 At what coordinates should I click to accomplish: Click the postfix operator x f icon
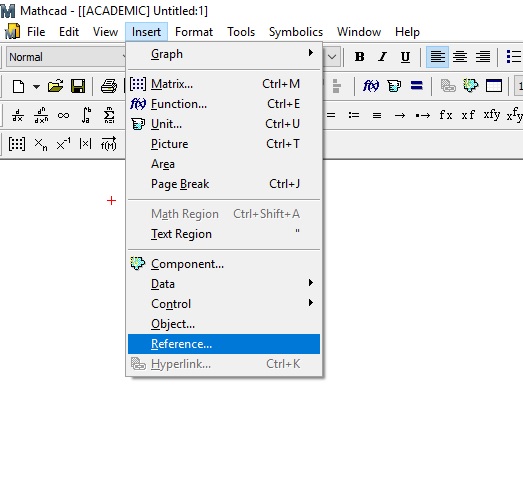tap(468, 115)
